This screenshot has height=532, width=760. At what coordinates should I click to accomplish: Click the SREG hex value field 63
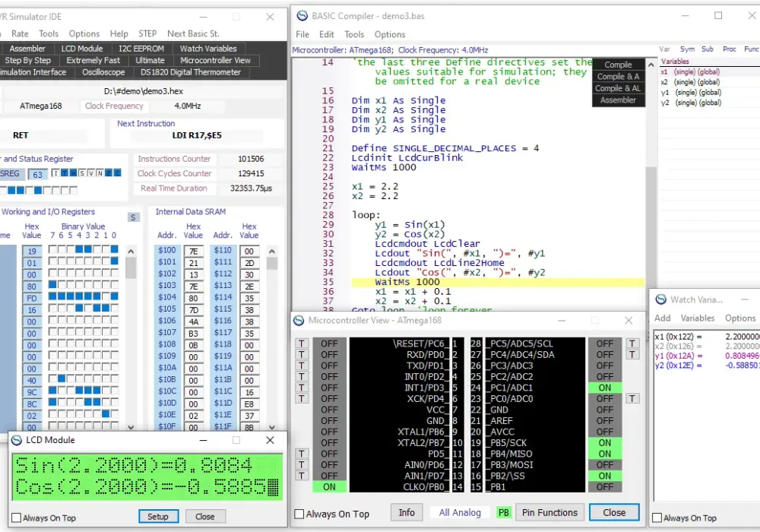(x=37, y=174)
